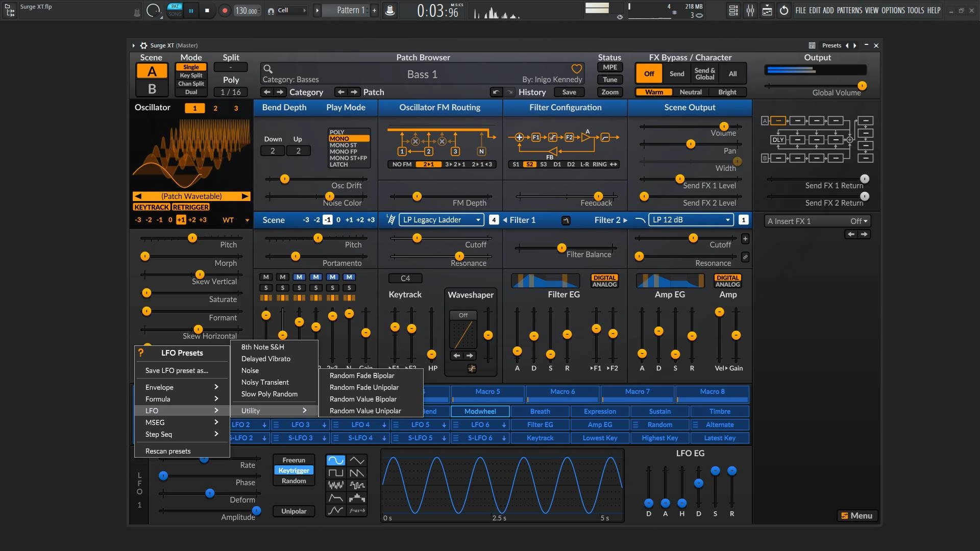
Task: Expand the MSEG presets submenu
Action: pos(182,422)
